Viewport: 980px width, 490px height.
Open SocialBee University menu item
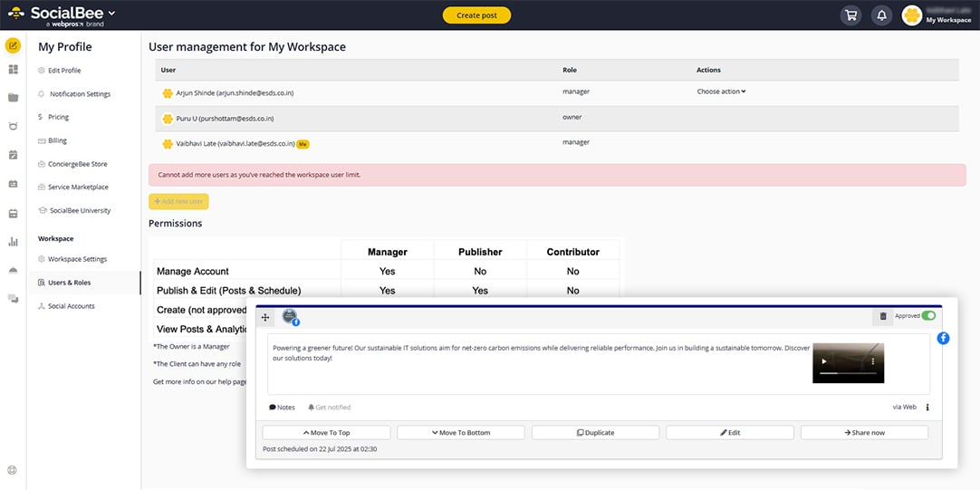(74, 211)
